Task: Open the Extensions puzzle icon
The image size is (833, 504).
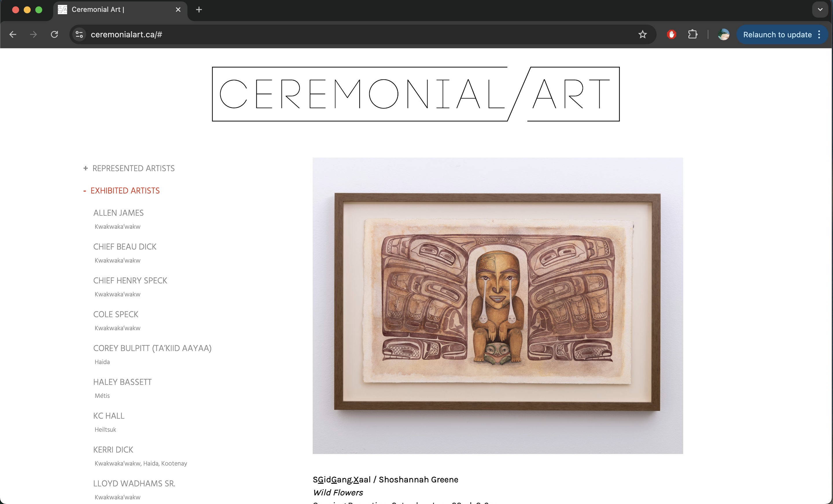Action: tap(692, 34)
